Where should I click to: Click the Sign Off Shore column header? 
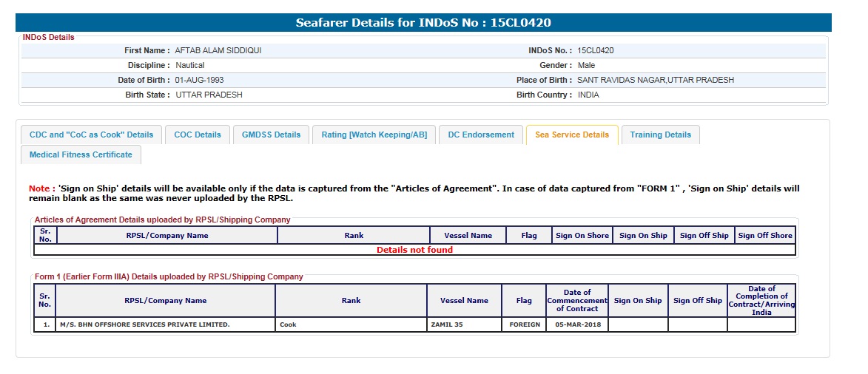(764, 236)
